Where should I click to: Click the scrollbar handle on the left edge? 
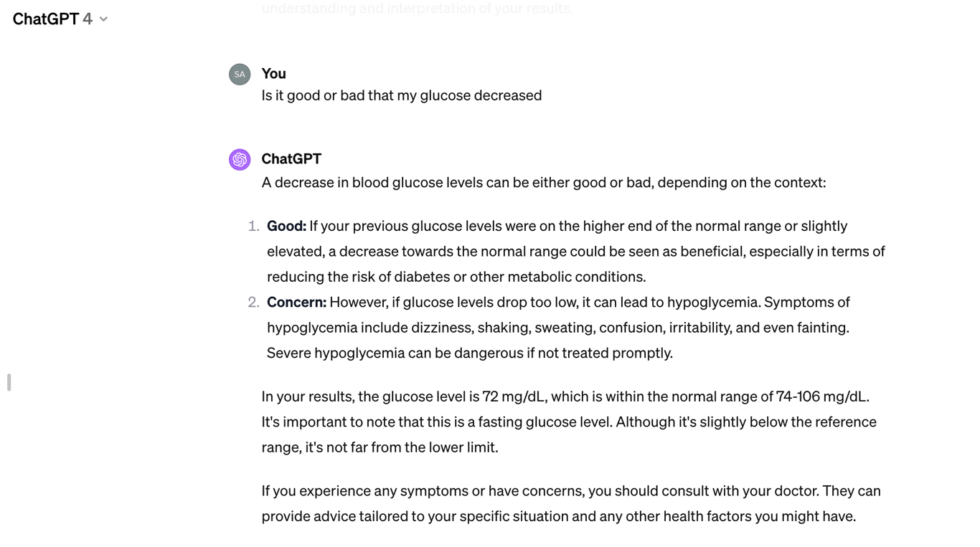tap(8, 382)
